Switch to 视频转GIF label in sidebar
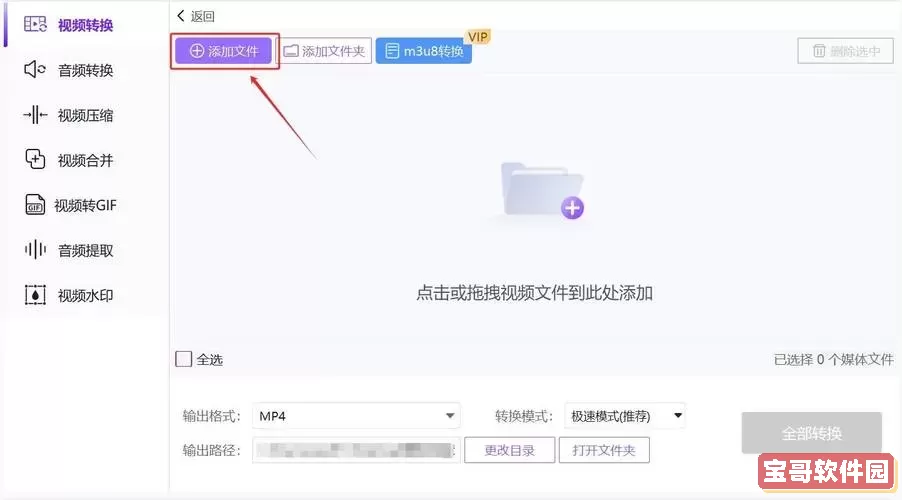The image size is (902, 500). 85,205
